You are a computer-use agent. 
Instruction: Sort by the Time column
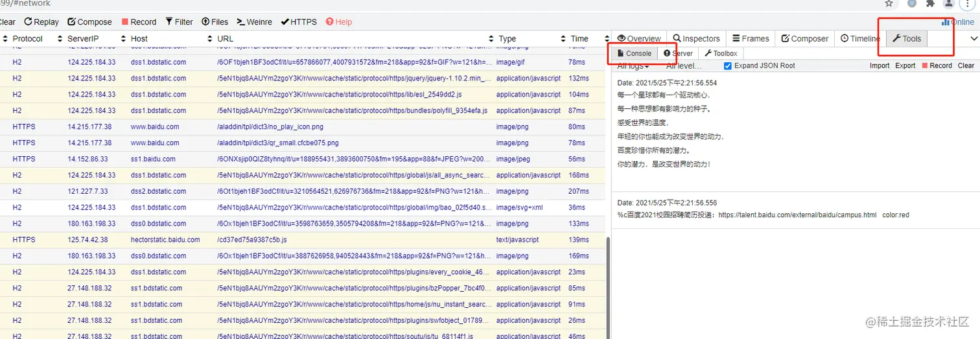coord(579,39)
